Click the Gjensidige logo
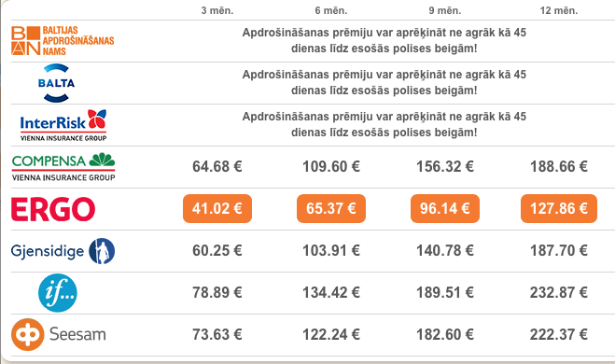Screen dimensions: 615x364 (x=63, y=251)
